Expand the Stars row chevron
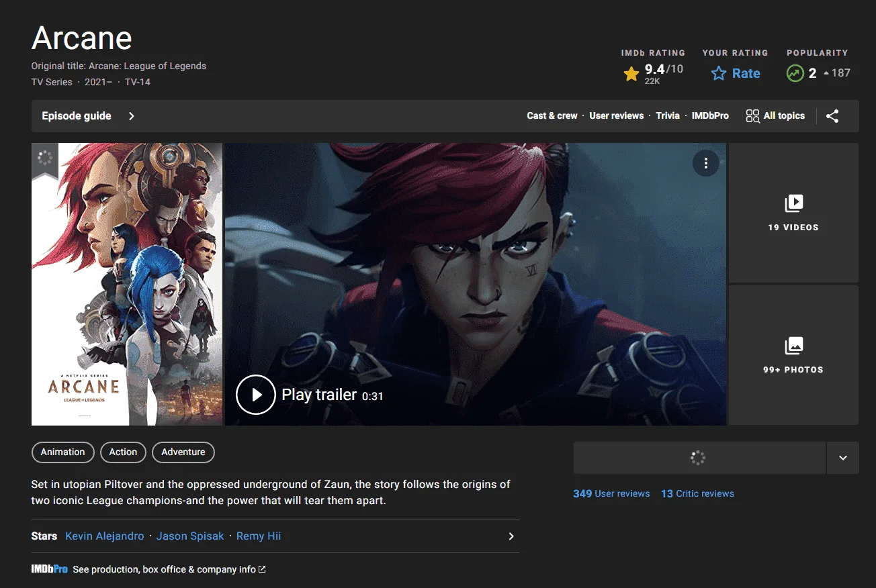This screenshot has width=876, height=588. click(511, 536)
